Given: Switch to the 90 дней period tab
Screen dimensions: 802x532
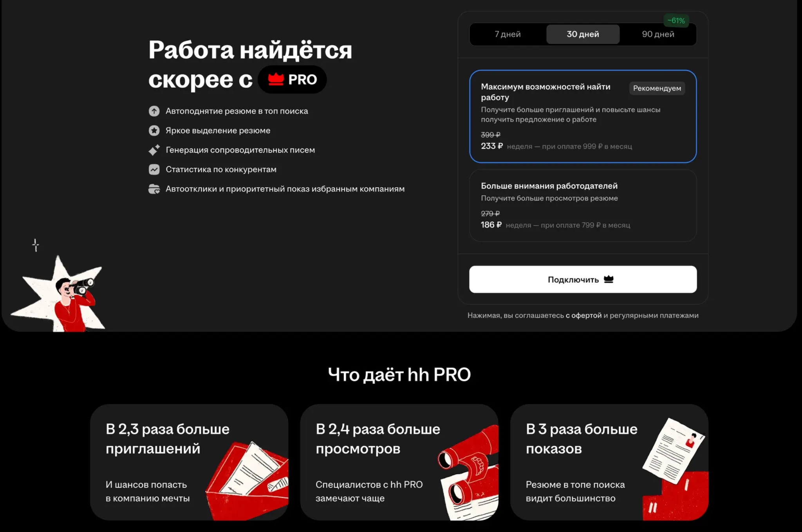Looking at the screenshot, I should tap(658, 34).
